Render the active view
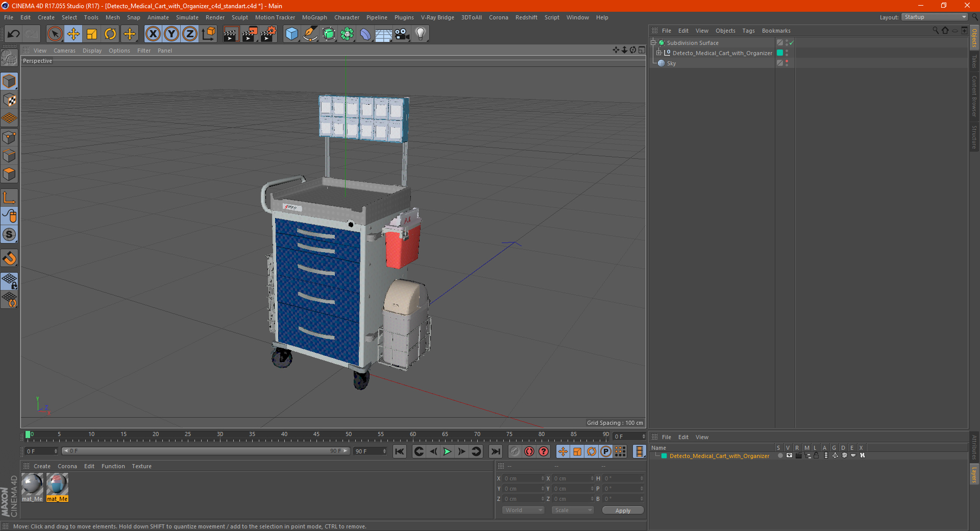The height and width of the screenshot is (531, 980). [231, 34]
